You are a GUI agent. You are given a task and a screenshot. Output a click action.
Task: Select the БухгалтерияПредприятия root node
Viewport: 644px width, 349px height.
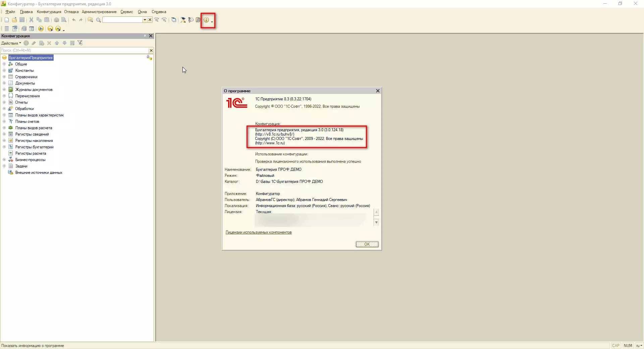click(31, 58)
